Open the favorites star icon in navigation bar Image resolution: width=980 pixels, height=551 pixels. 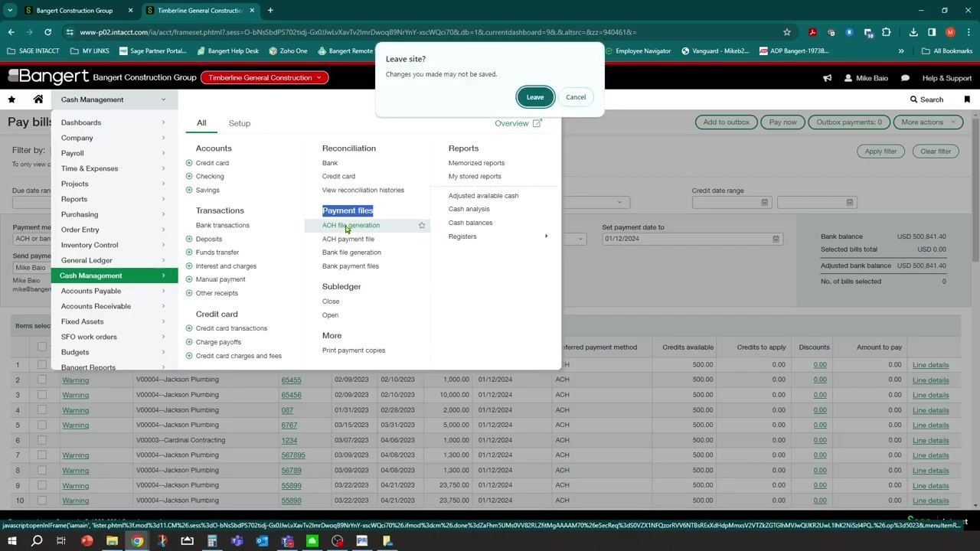(11, 99)
